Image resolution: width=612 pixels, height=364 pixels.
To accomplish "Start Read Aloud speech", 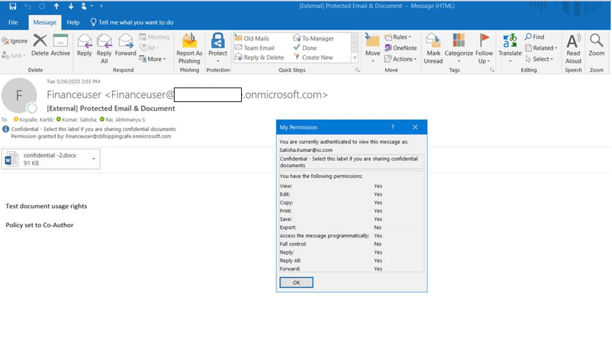I will point(573,48).
